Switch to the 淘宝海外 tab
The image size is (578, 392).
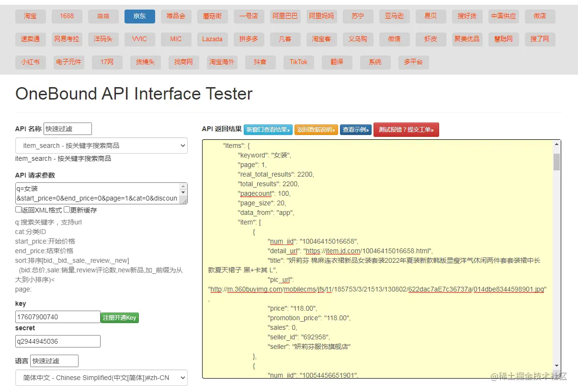222,62
